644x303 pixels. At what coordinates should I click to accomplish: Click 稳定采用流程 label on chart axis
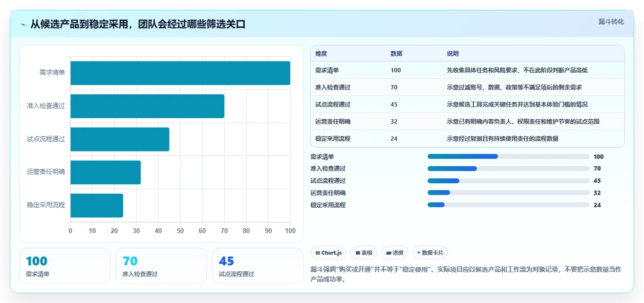coord(46,205)
